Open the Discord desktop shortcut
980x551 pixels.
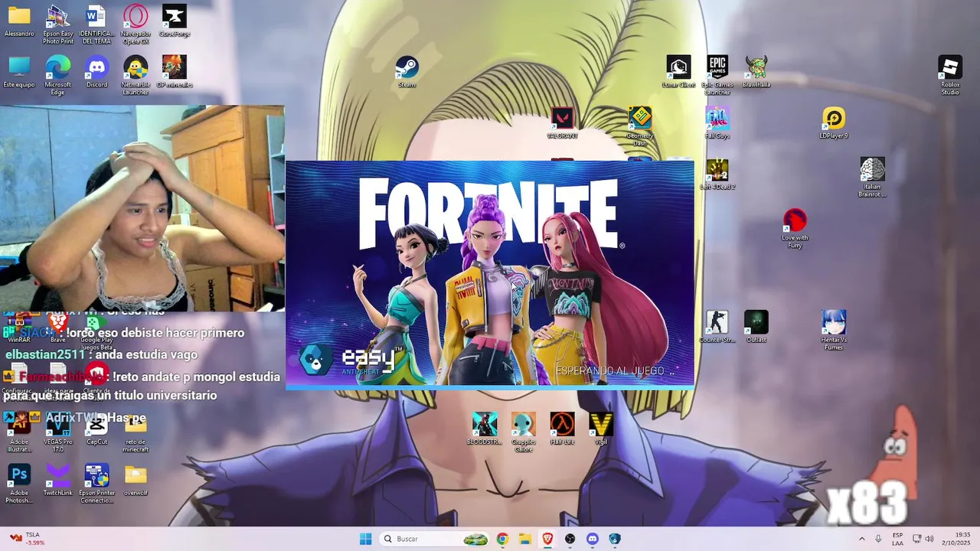pyautogui.click(x=96, y=72)
